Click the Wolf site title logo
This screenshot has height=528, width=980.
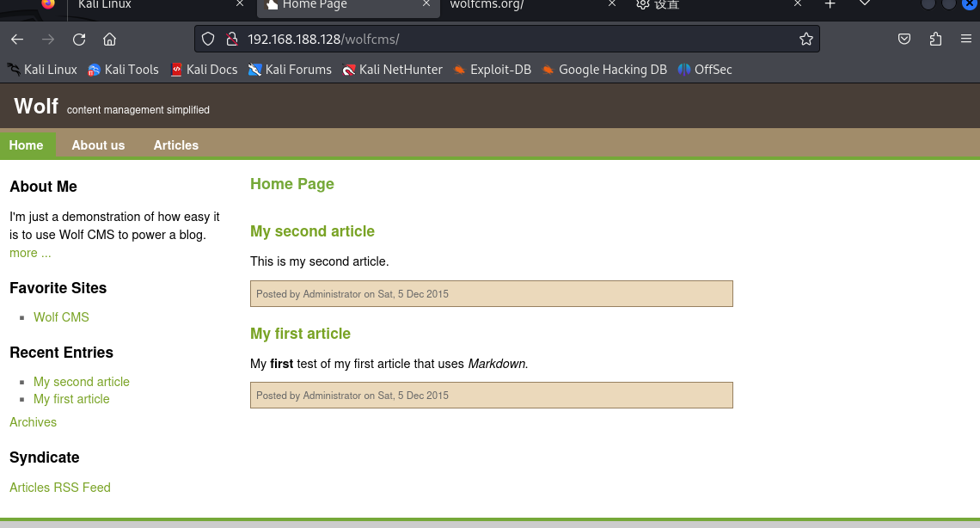pos(36,107)
